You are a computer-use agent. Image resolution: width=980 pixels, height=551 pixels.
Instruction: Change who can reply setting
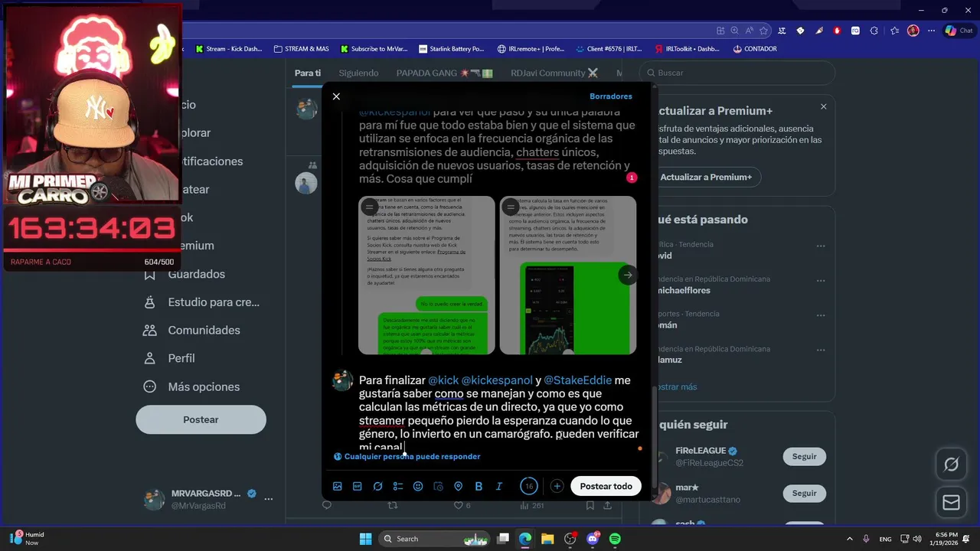click(407, 456)
